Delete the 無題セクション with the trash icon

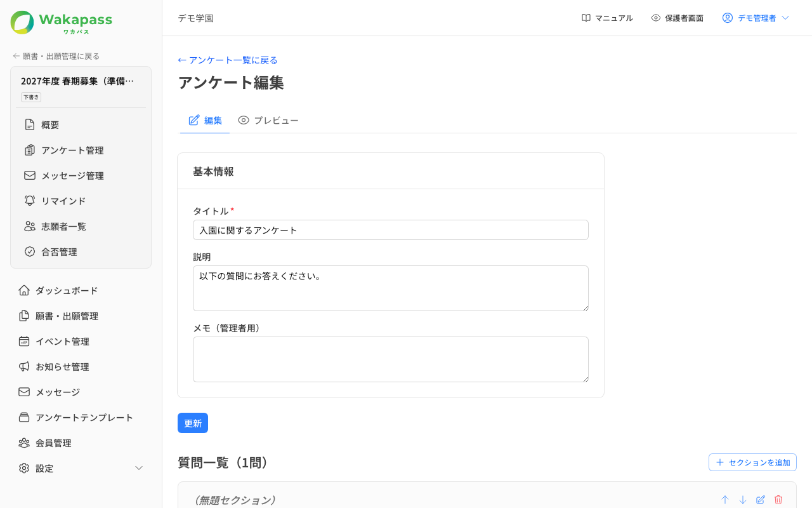pos(778,500)
